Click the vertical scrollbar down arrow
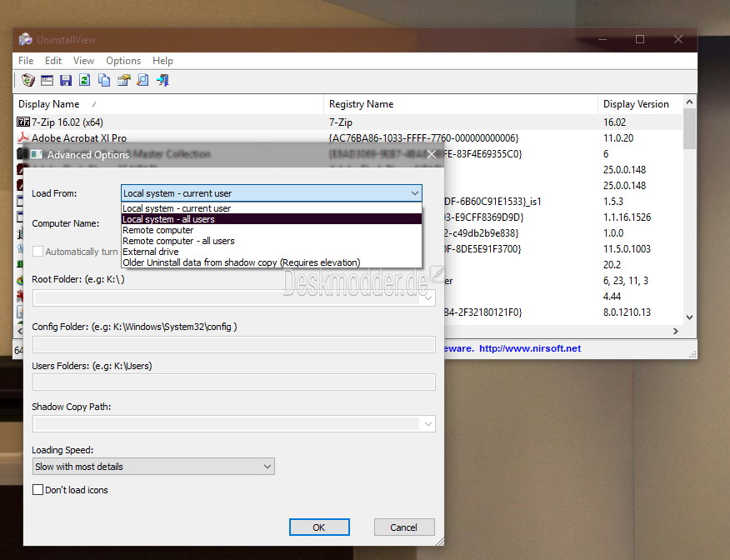730x560 pixels. click(x=689, y=317)
